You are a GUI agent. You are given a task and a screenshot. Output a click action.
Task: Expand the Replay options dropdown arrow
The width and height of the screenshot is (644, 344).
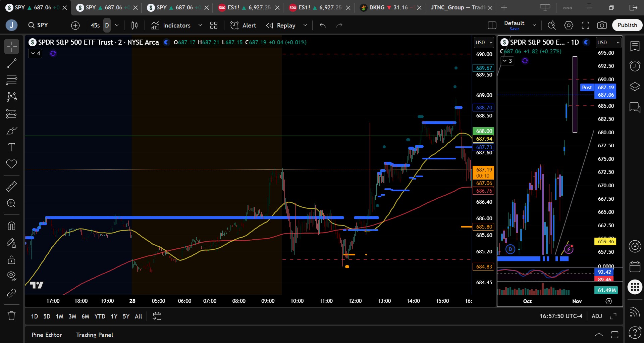(x=305, y=25)
